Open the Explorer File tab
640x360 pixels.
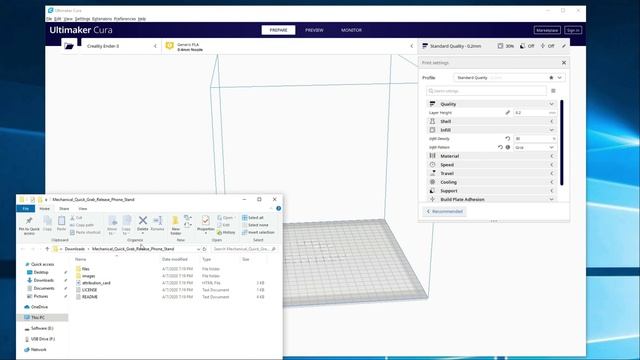pyautogui.click(x=26, y=209)
